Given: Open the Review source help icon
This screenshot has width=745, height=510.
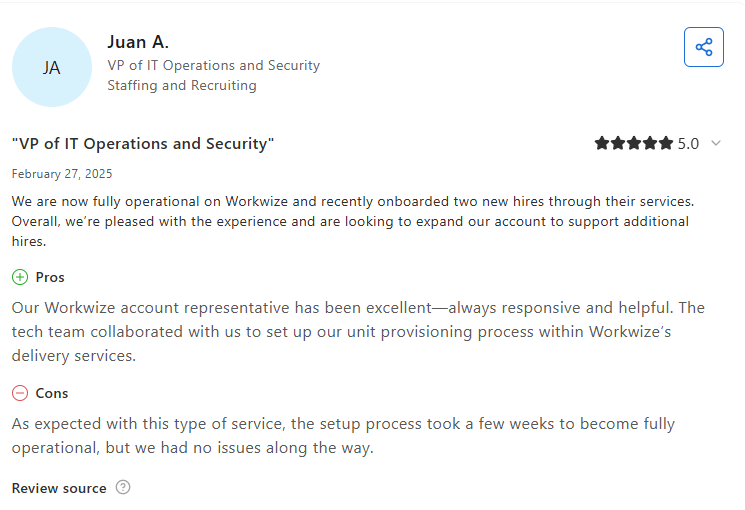Looking at the screenshot, I should click(123, 488).
